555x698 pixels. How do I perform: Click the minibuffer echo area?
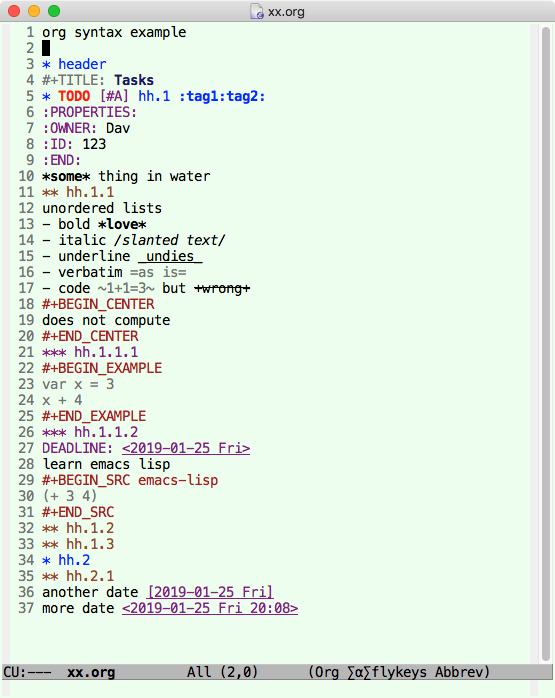click(x=270, y=689)
